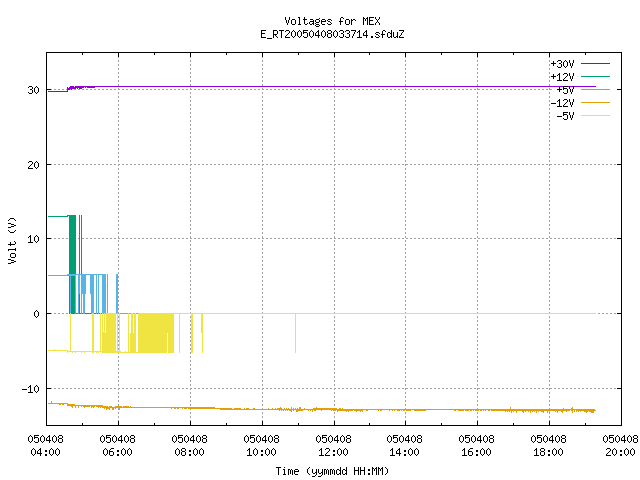Click the x-axis tick 050408 18:00
Screen dimensions: 640x480
(x=549, y=446)
